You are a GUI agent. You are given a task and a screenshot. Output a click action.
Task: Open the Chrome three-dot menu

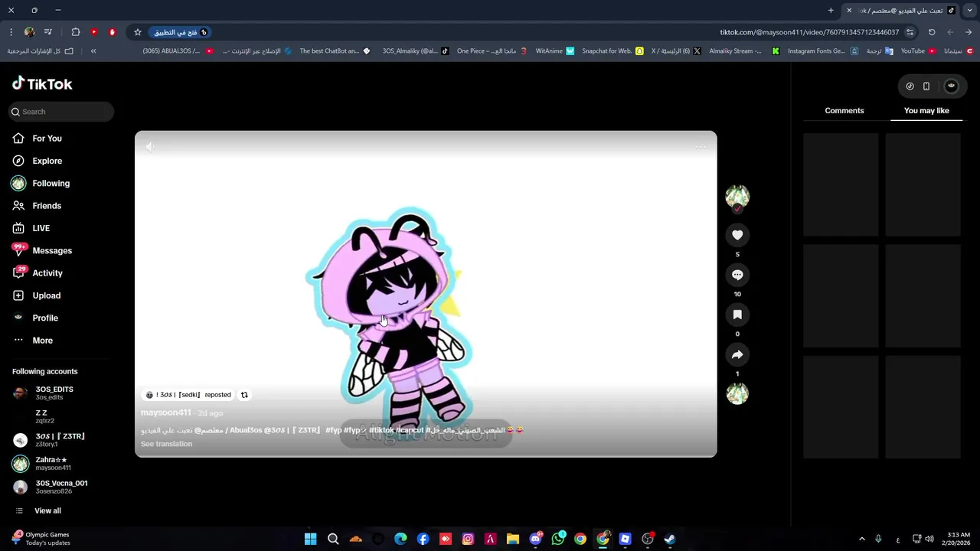click(x=11, y=32)
